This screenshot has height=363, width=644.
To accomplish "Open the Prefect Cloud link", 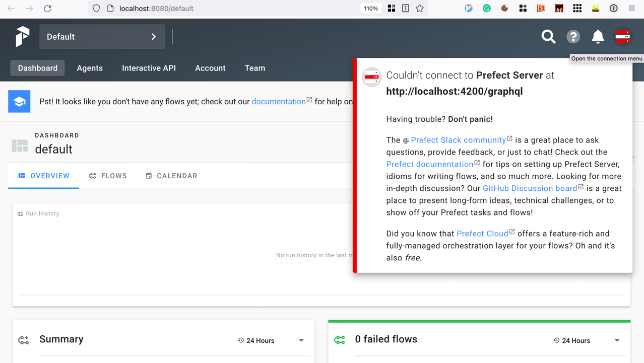I will point(482,234).
